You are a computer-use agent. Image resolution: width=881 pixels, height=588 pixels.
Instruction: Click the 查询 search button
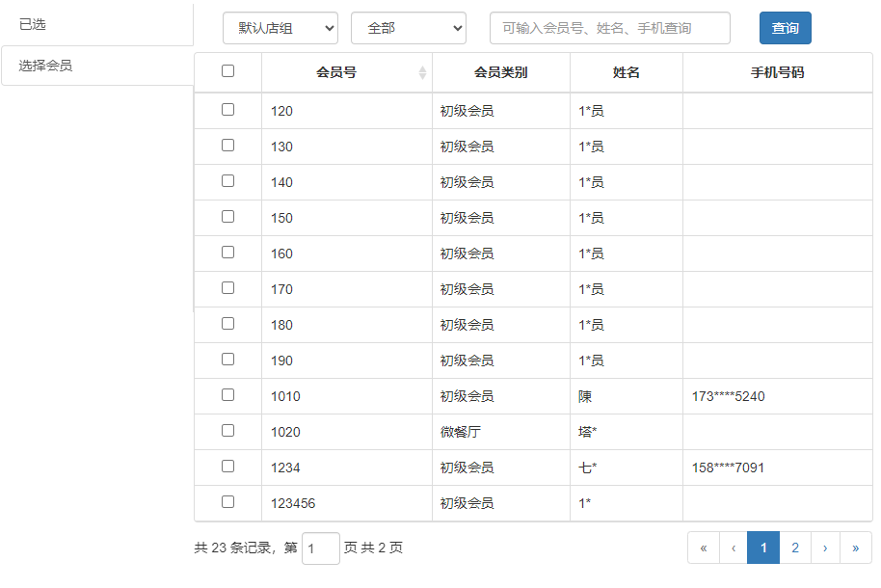785,28
